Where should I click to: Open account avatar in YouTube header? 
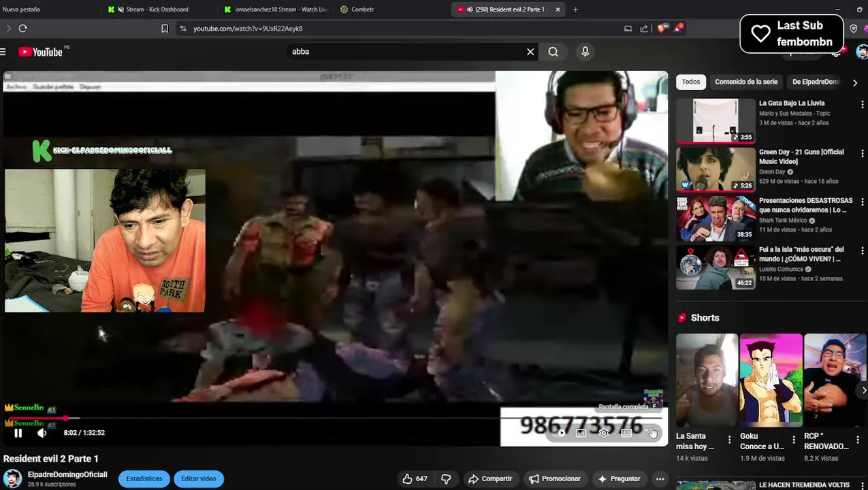[x=862, y=52]
